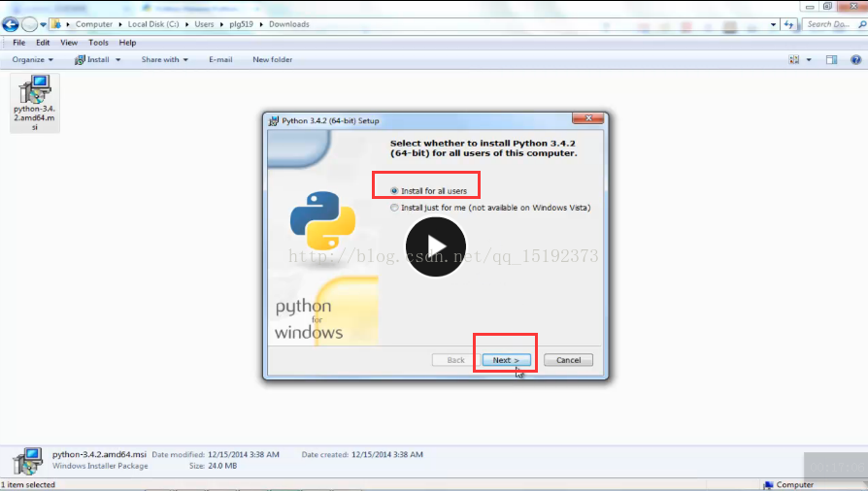Open the Organize dropdown
This screenshot has height=491, width=868.
tap(33, 60)
